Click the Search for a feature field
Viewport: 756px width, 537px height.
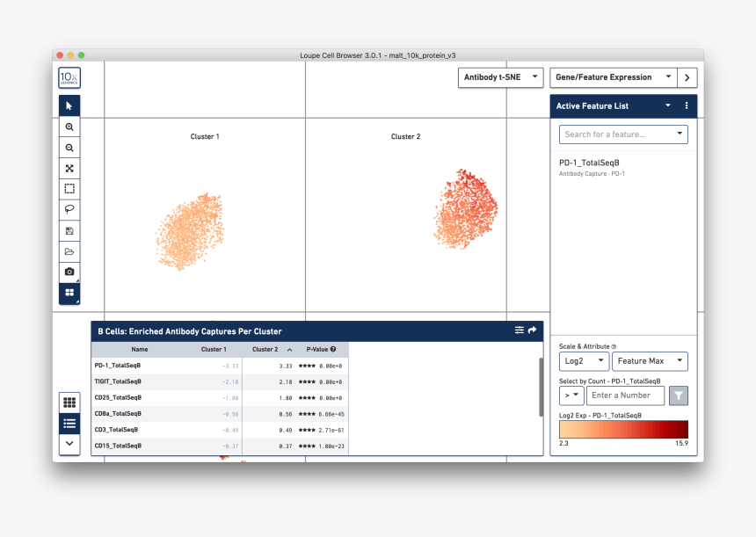click(623, 134)
